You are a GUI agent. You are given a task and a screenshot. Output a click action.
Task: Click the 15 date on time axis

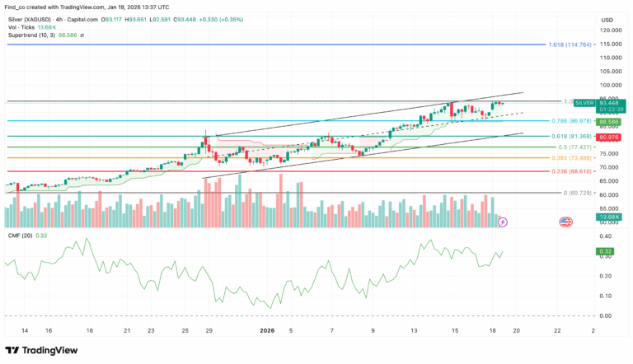click(x=455, y=330)
